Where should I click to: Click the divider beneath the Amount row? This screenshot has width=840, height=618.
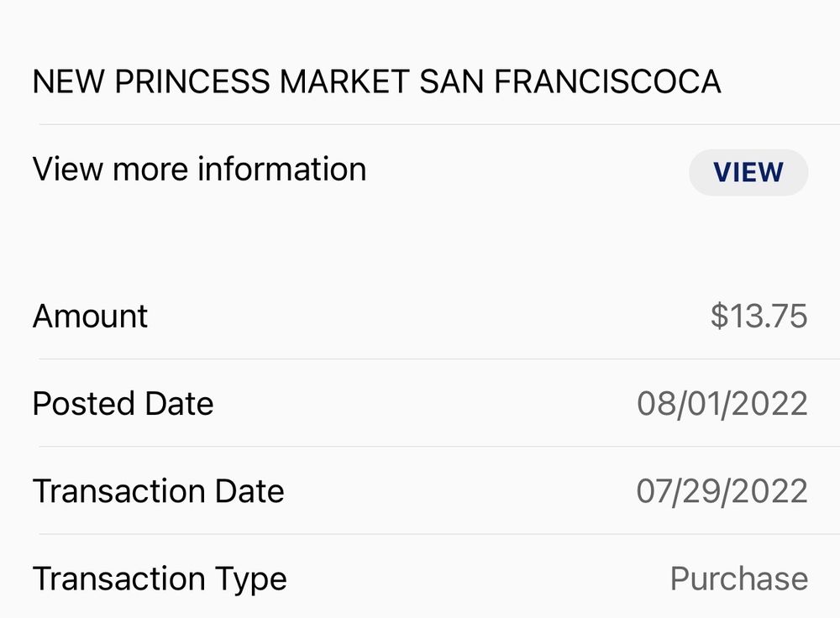coord(437,359)
